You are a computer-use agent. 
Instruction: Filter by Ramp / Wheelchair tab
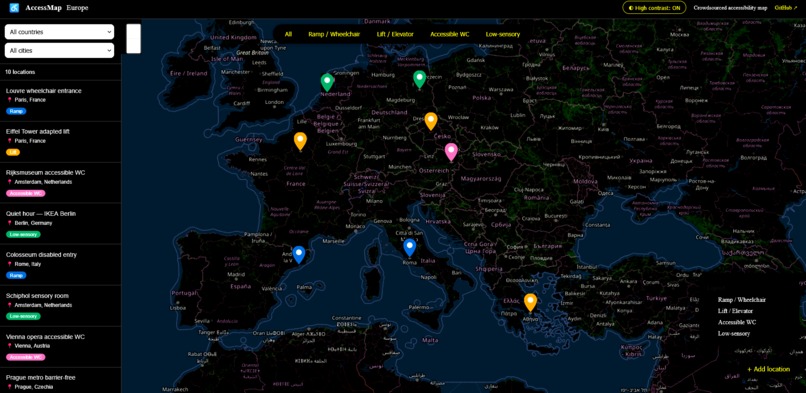tap(334, 34)
